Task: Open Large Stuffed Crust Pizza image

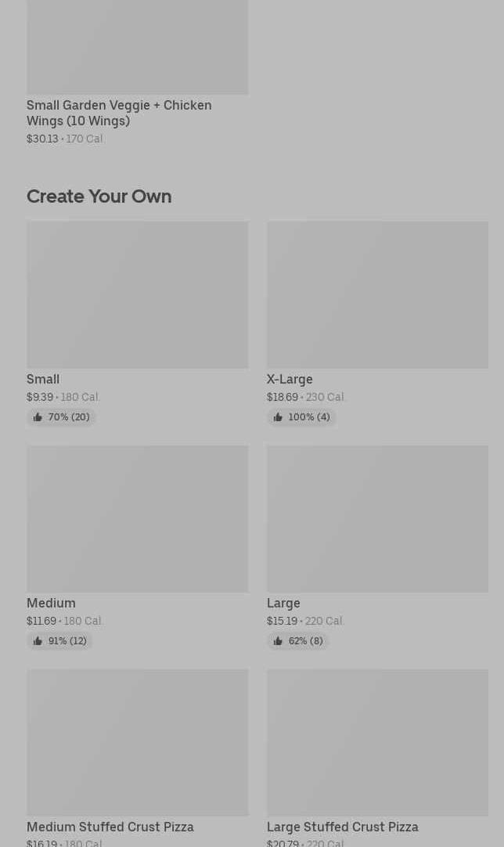Action: [377, 742]
